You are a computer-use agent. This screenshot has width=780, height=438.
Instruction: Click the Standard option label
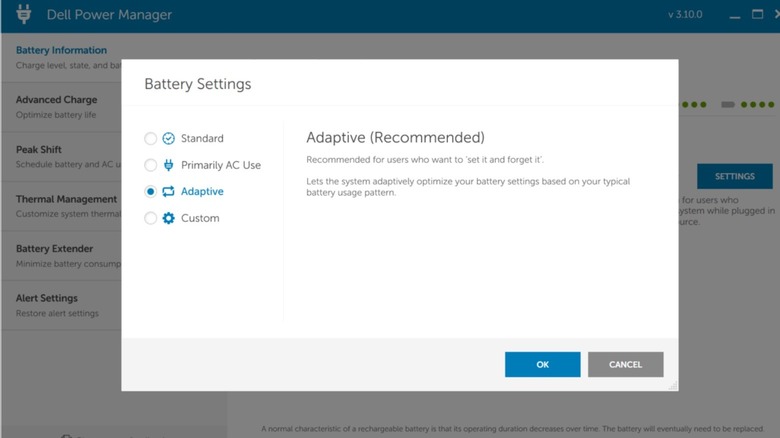[202, 138]
